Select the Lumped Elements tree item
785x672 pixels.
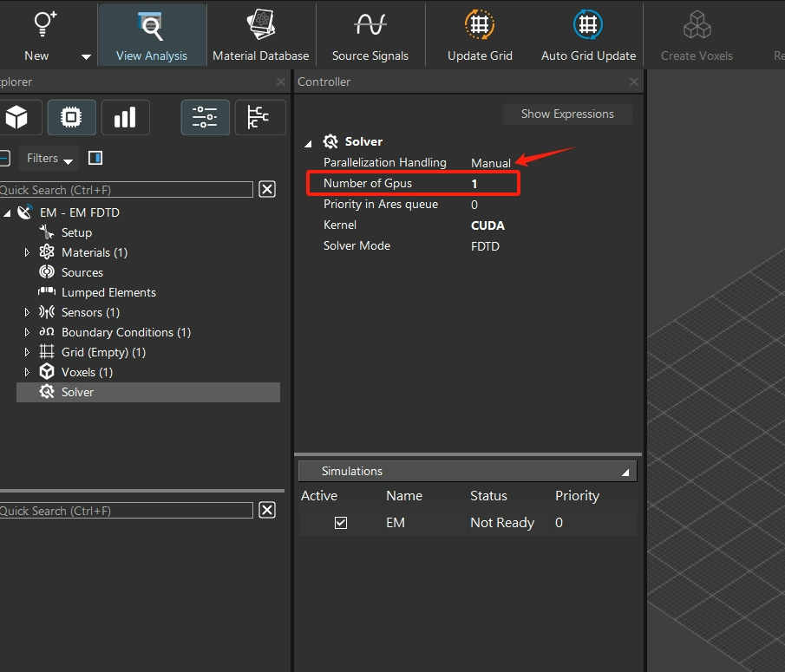pos(108,292)
